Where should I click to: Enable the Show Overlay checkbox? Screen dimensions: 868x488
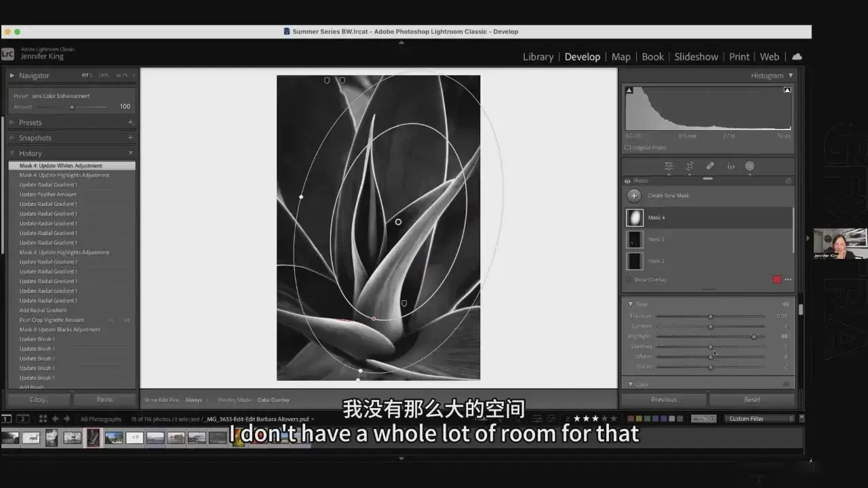click(x=629, y=280)
